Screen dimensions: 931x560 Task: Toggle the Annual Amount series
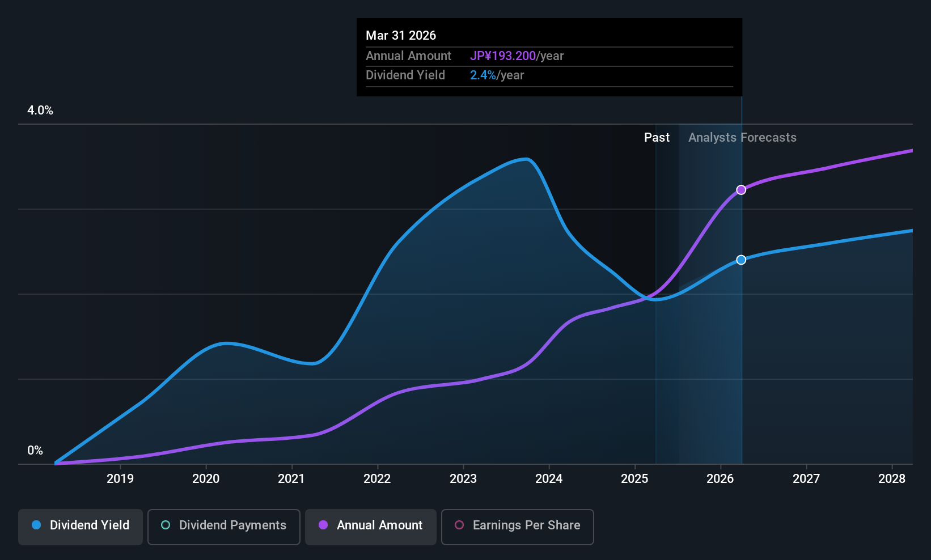(371, 527)
